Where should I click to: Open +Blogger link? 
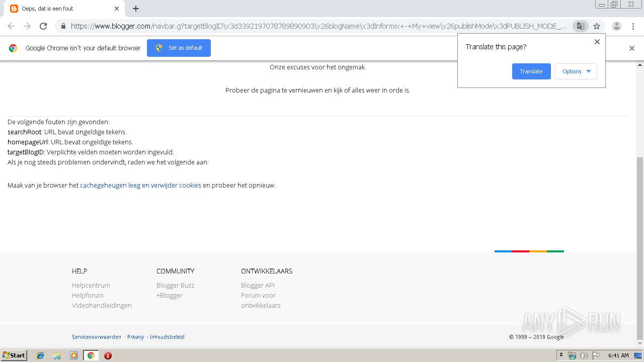pos(170,295)
